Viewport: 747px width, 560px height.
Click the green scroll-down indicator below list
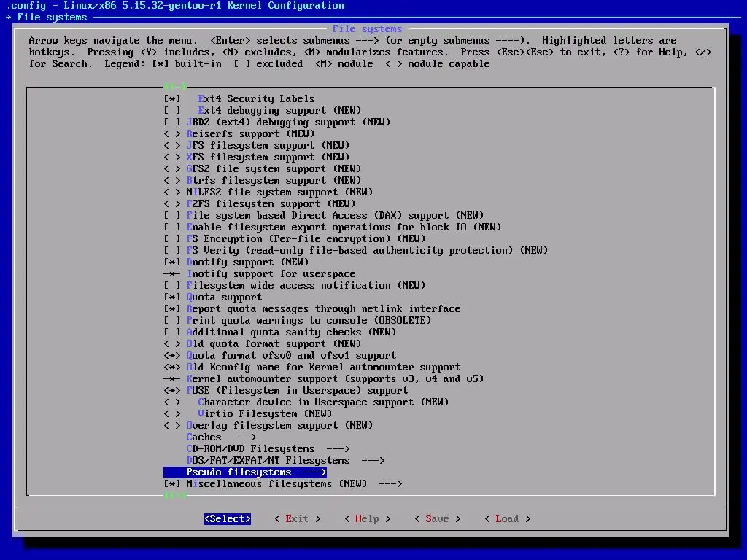coord(175,496)
